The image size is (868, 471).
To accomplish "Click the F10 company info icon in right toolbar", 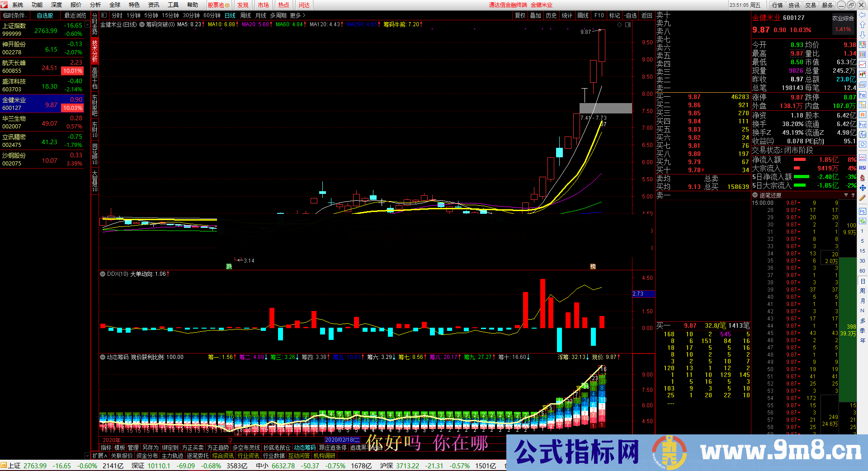I will [x=863, y=94].
